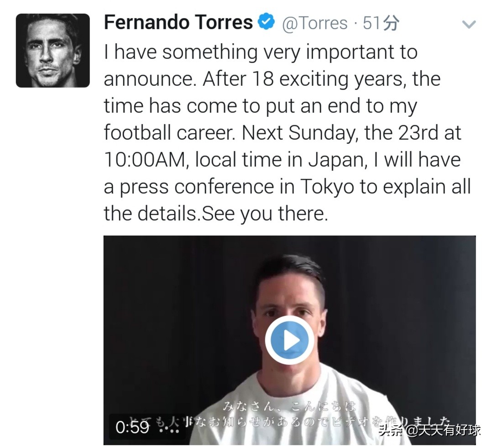This screenshot has height=448, width=492.
Task: Click the 0:59 video duration label
Action: coord(132,427)
